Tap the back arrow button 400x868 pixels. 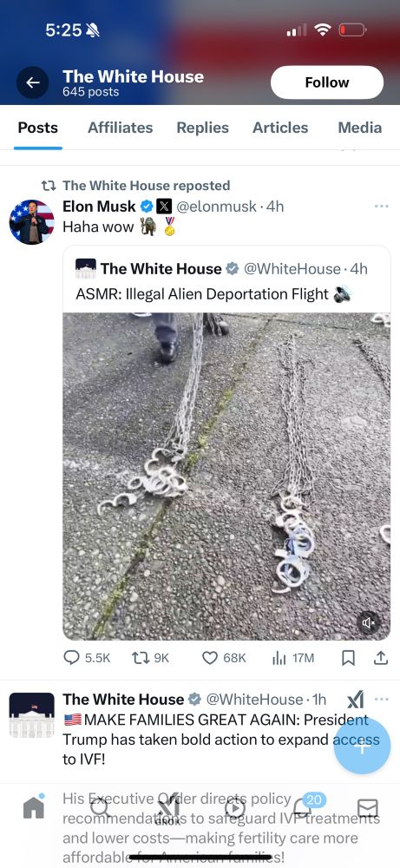pyautogui.click(x=33, y=82)
